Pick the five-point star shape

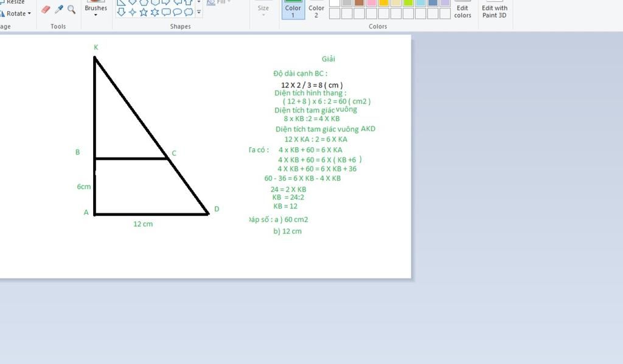click(x=144, y=12)
